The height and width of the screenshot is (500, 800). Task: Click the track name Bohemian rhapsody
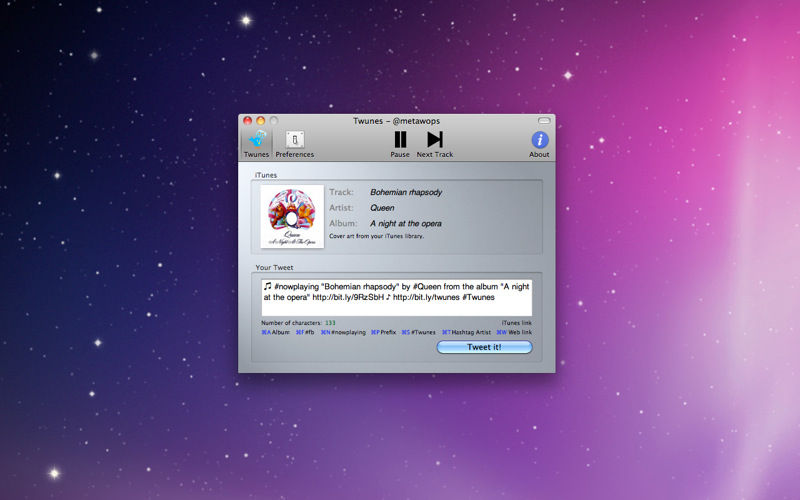pos(406,192)
